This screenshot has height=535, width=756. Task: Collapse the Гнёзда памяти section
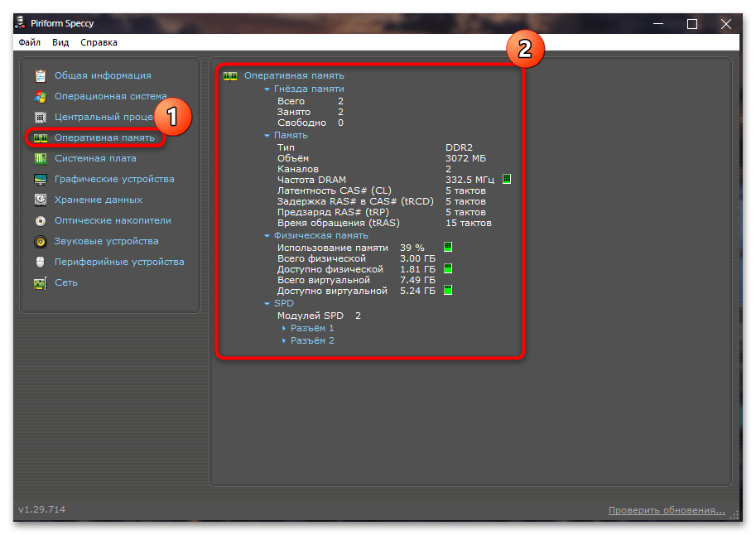[x=267, y=89]
